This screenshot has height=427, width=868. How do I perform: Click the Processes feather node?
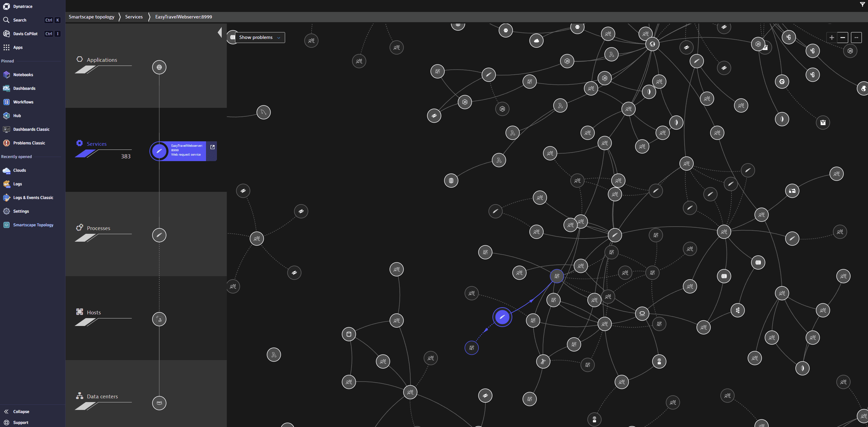tap(159, 235)
